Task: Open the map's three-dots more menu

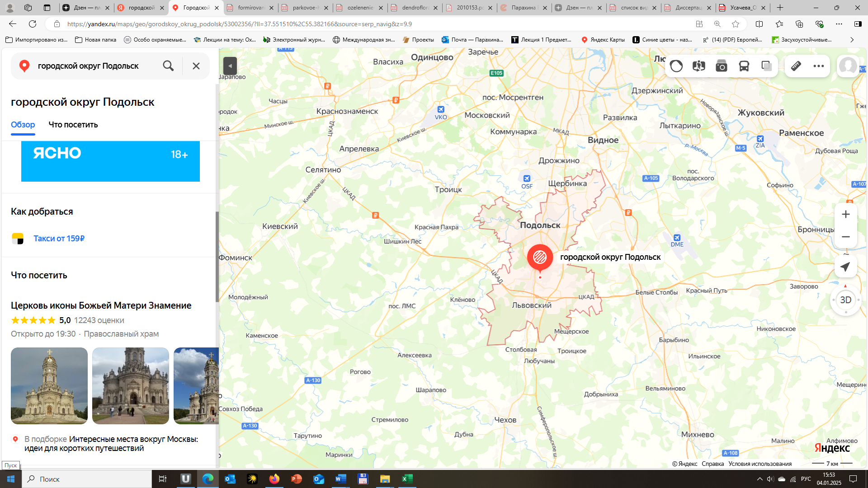Action: coord(819,66)
